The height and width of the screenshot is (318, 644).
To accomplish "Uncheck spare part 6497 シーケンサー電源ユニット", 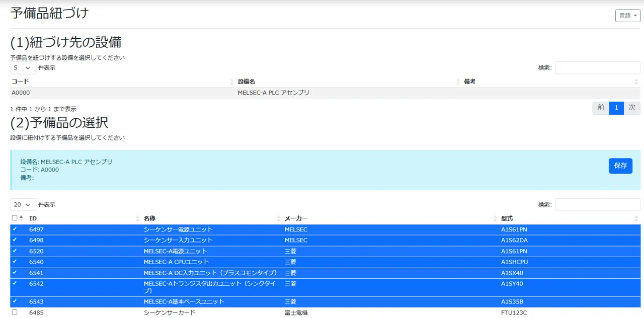I will (x=15, y=229).
